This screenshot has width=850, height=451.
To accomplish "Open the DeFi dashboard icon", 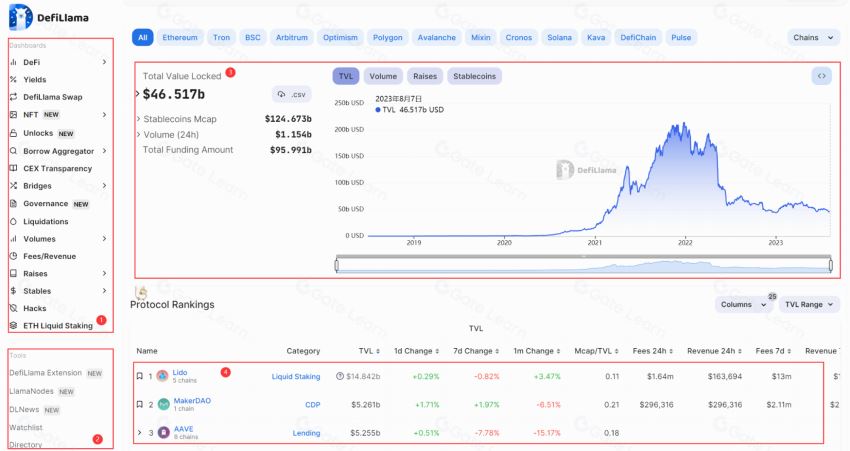I will coord(13,62).
